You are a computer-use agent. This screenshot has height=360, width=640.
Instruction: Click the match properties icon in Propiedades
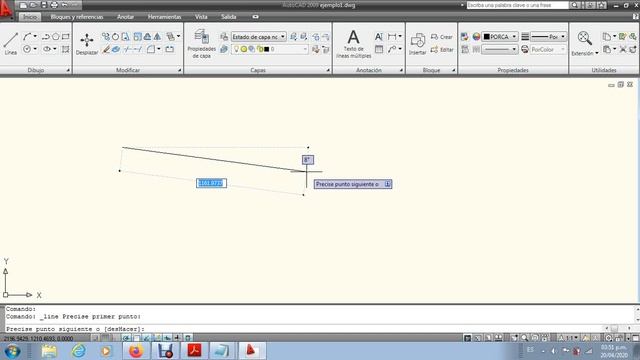[x=464, y=37]
